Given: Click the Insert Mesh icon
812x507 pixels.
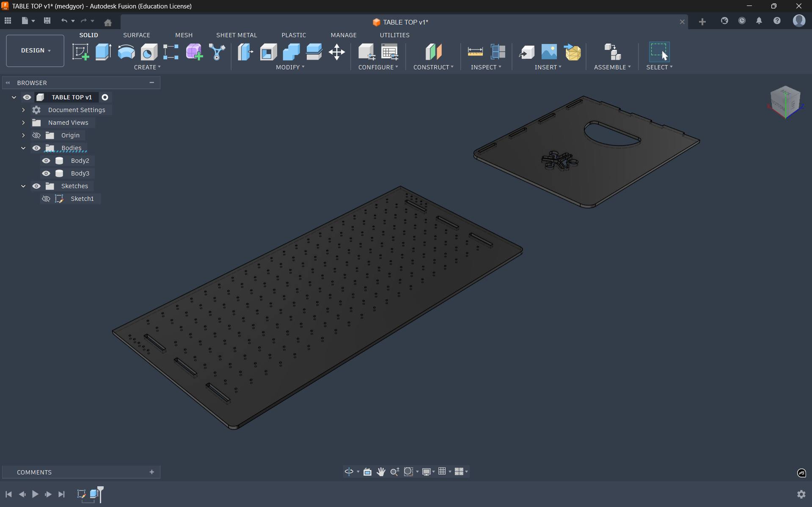Looking at the screenshot, I should point(573,52).
